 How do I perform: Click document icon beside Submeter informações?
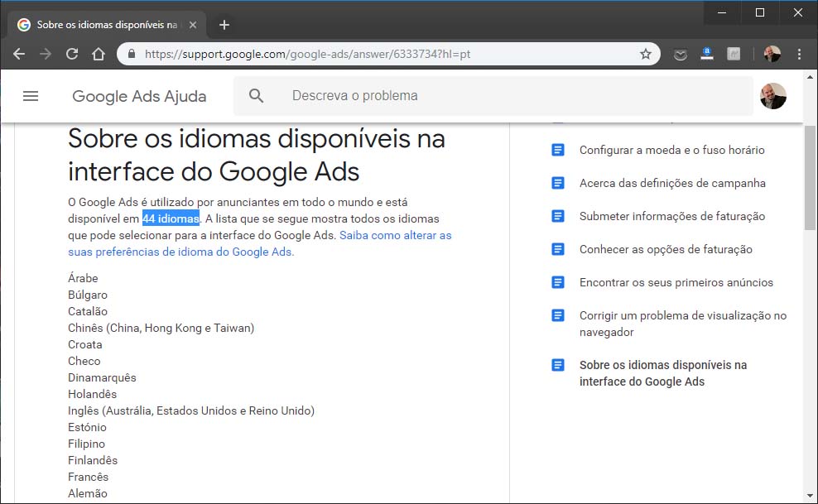pos(558,216)
